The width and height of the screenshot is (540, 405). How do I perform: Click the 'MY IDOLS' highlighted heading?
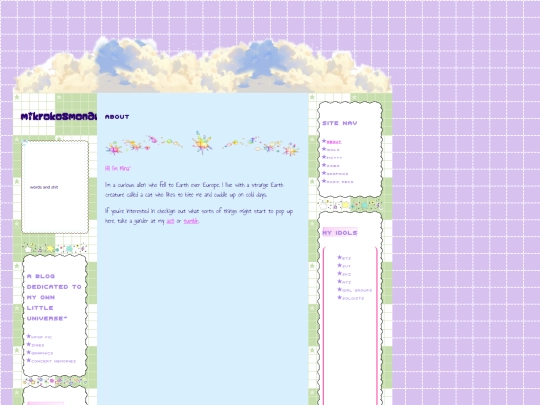340,233
